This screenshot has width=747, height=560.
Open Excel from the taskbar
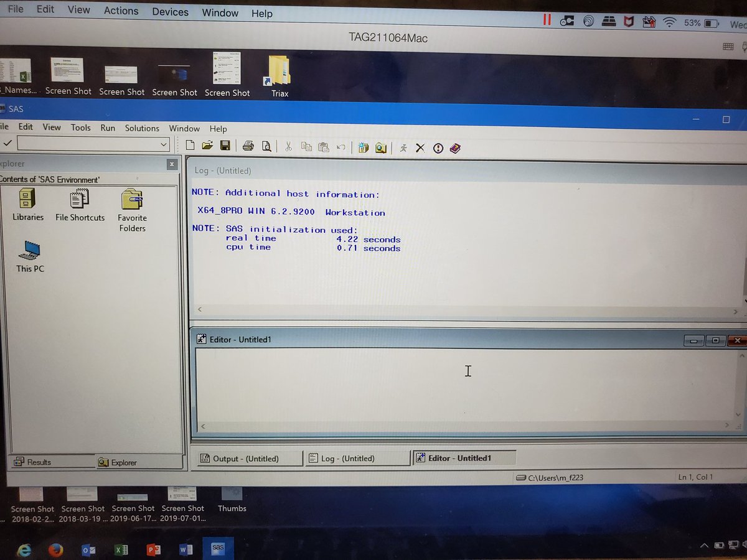click(x=121, y=550)
